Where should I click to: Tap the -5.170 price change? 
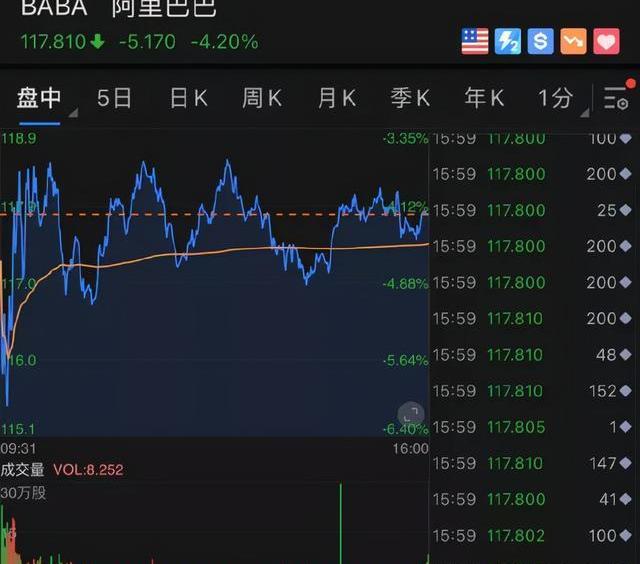click(x=147, y=42)
